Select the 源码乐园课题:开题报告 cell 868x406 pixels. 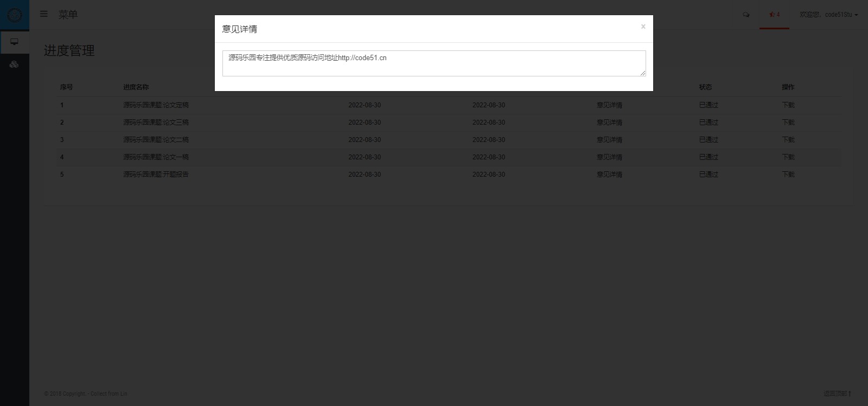pyautogui.click(x=156, y=175)
